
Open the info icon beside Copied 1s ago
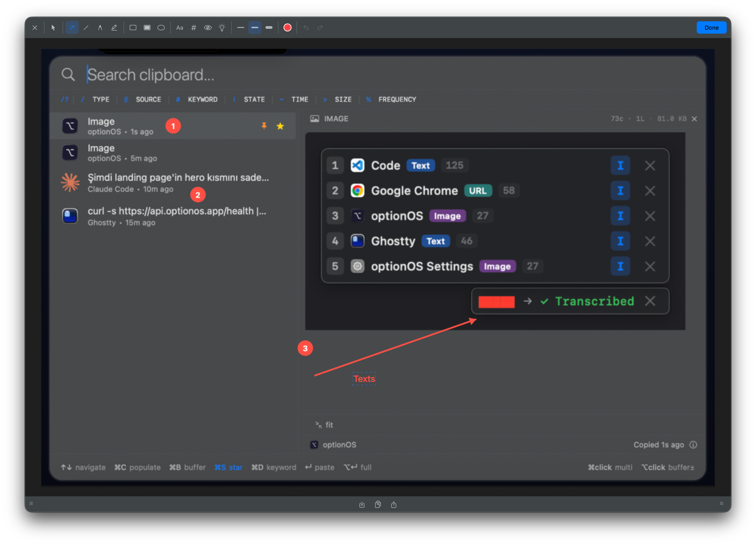click(x=693, y=445)
